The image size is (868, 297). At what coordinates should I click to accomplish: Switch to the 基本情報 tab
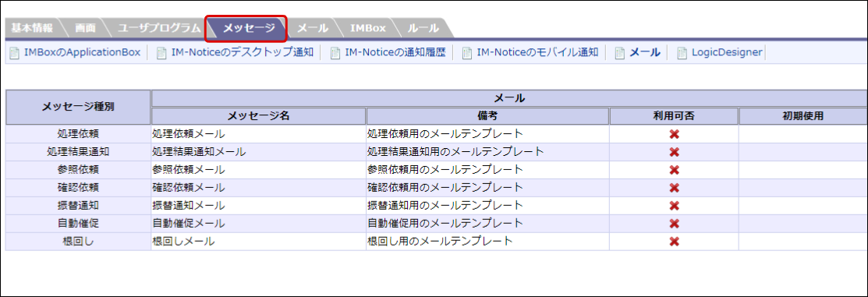click(x=32, y=28)
